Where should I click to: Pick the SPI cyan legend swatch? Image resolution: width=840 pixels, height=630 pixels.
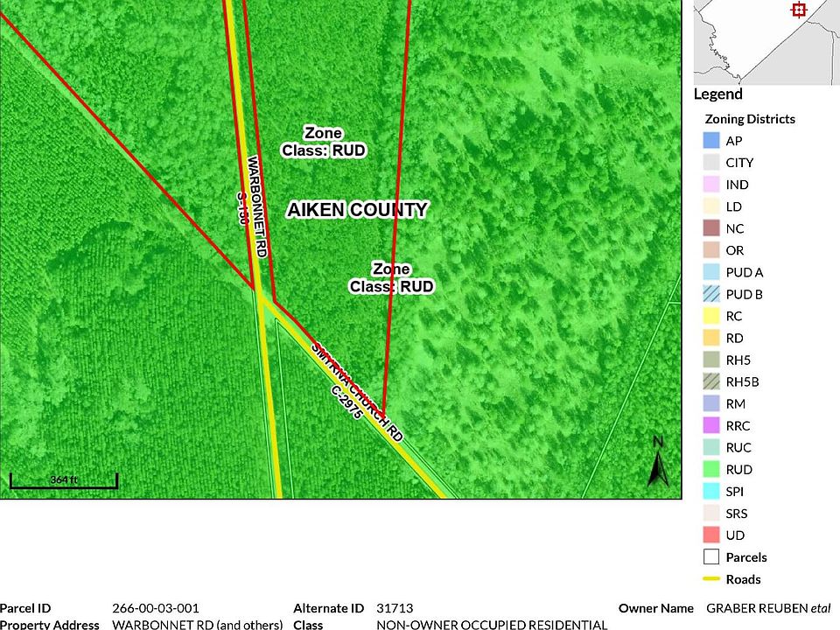(710, 491)
